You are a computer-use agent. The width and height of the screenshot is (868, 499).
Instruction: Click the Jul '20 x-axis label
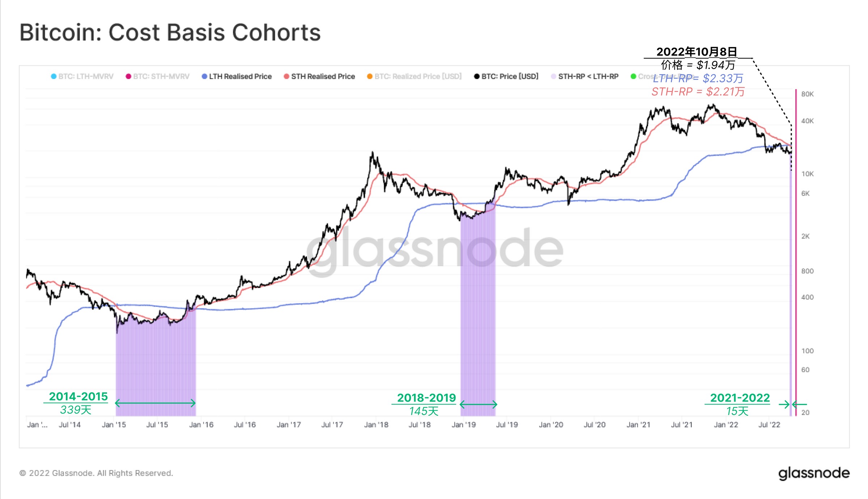click(x=595, y=425)
